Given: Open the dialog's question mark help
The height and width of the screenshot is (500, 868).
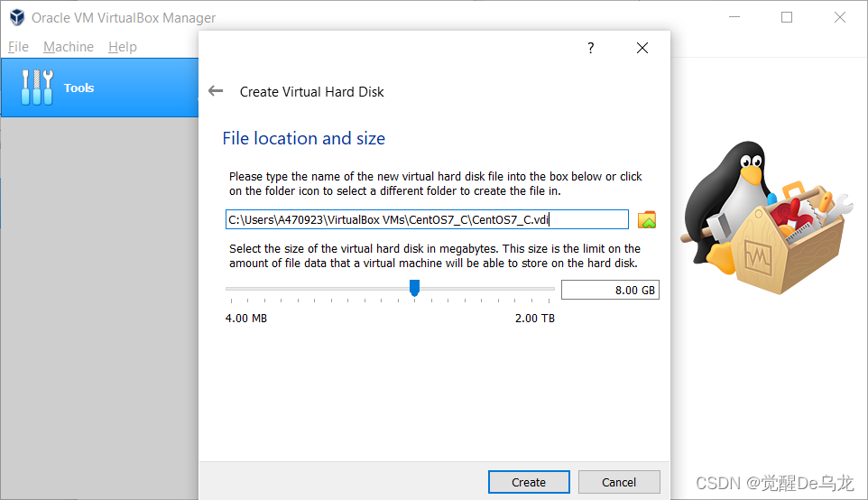Looking at the screenshot, I should point(591,48).
